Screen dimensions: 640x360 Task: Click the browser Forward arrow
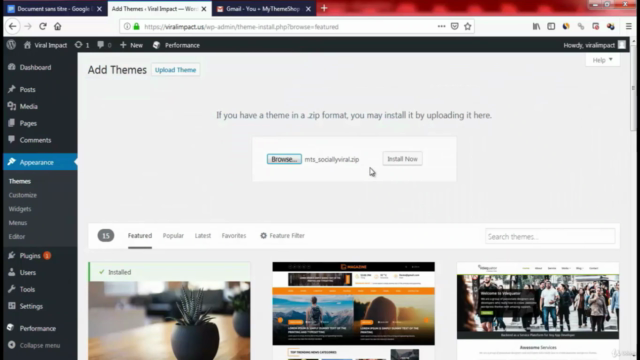point(28,27)
